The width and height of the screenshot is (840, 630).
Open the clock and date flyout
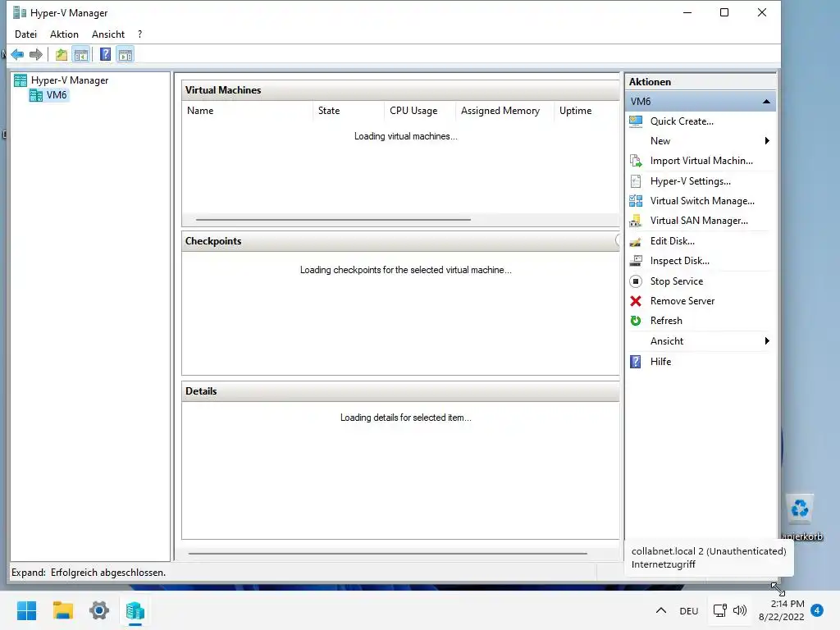782,610
